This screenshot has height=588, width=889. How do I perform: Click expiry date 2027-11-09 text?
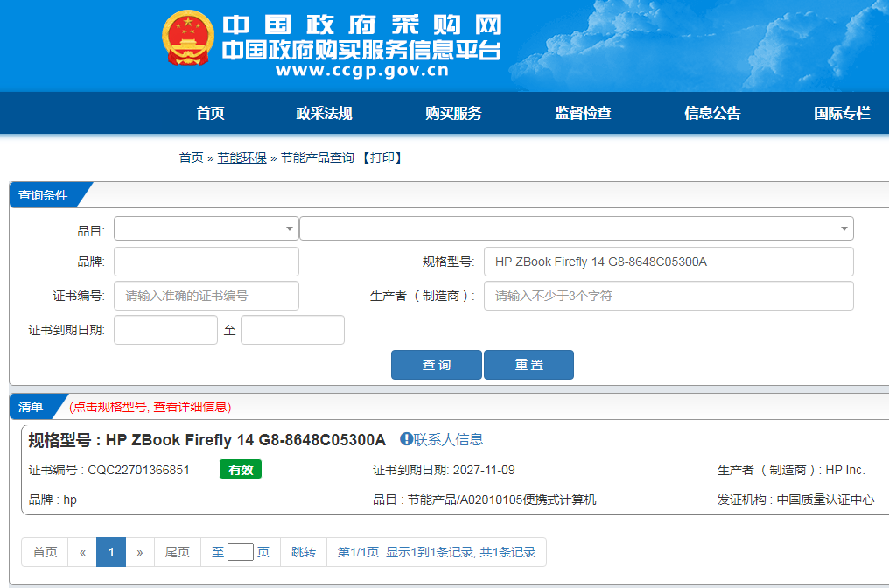[x=484, y=470]
